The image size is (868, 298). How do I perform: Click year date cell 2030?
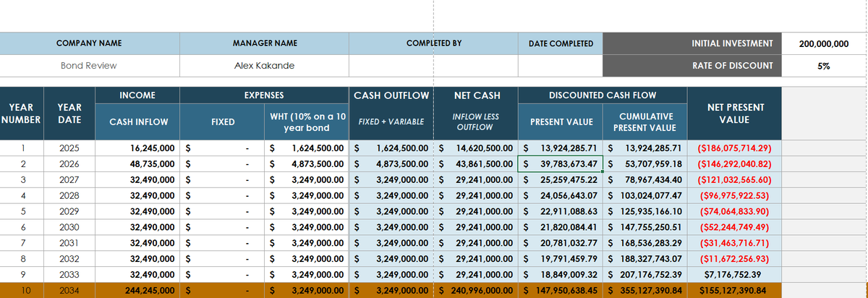(69, 227)
